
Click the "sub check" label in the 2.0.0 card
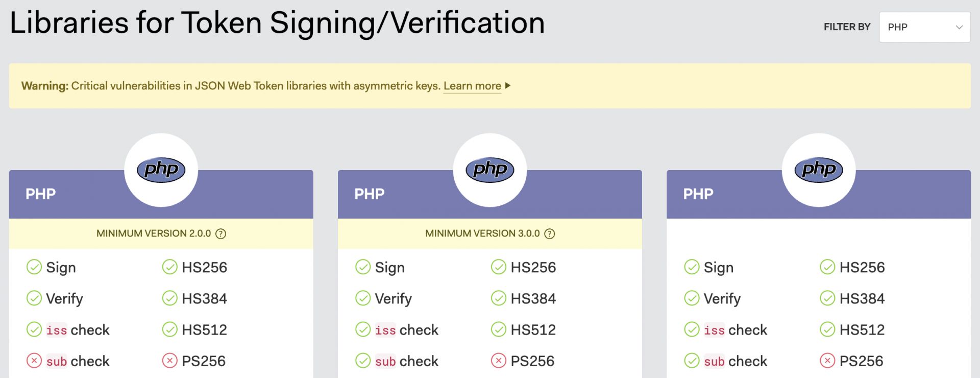coord(78,361)
